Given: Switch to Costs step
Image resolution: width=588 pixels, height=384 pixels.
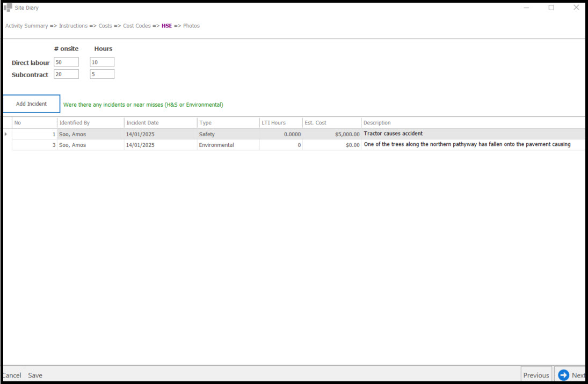Looking at the screenshot, I should point(105,26).
